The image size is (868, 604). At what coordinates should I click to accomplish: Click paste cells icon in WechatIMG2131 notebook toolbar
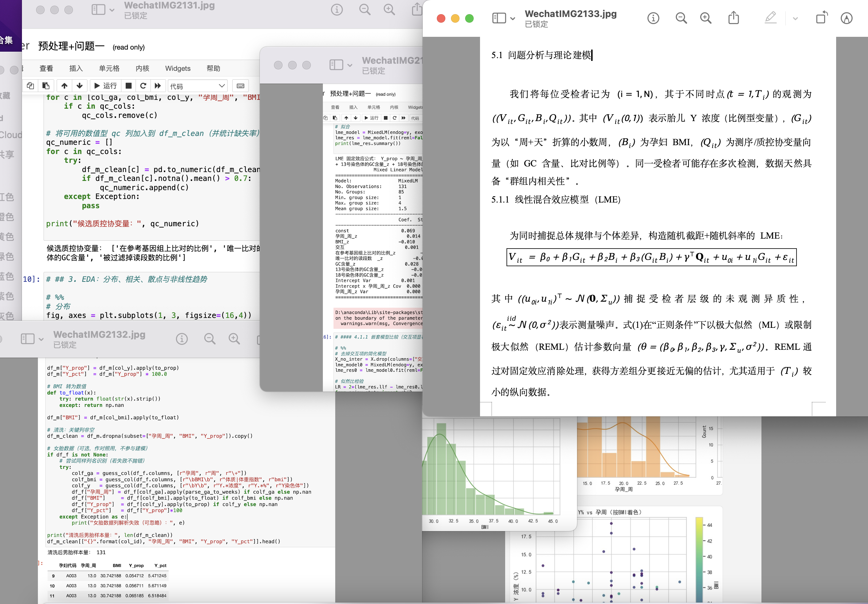pyautogui.click(x=46, y=86)
